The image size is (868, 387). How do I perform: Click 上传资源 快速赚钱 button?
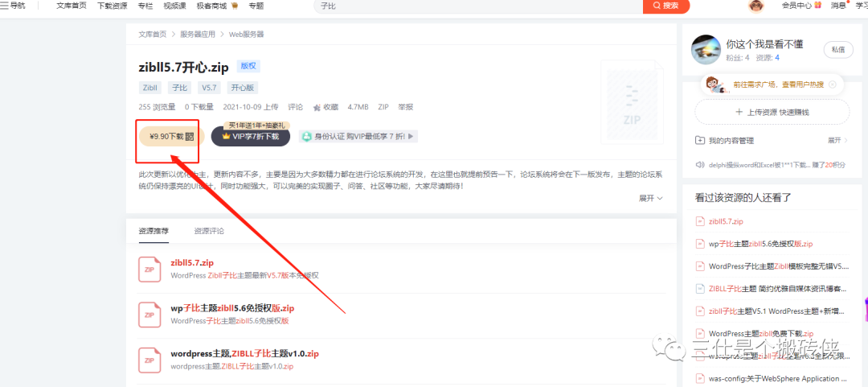772,112
